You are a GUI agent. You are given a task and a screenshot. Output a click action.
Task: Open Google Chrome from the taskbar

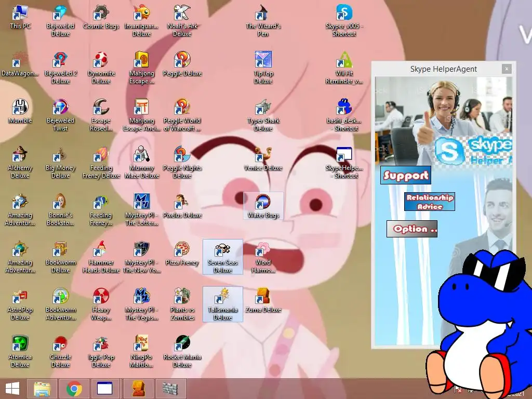pos(74,389)
